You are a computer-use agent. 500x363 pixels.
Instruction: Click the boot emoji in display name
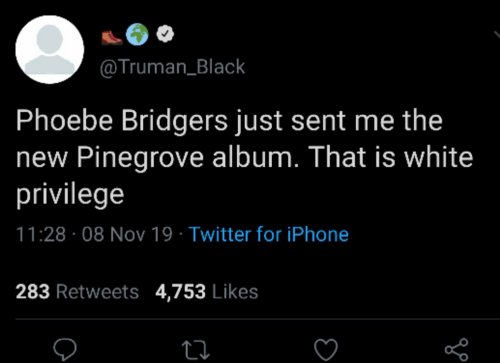coord(112,37)
